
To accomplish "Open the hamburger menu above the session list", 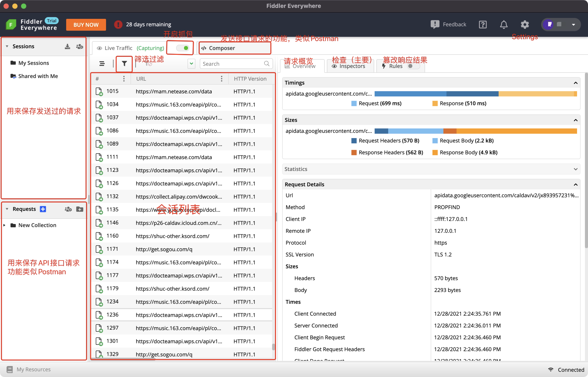I will click(x=102, y=64).
